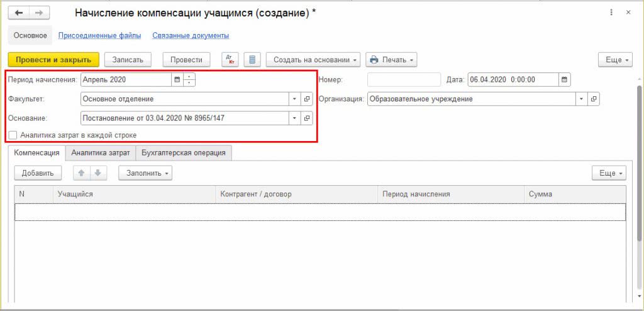
Task: Click the Номер input field
Action: (x=404, y=80)
